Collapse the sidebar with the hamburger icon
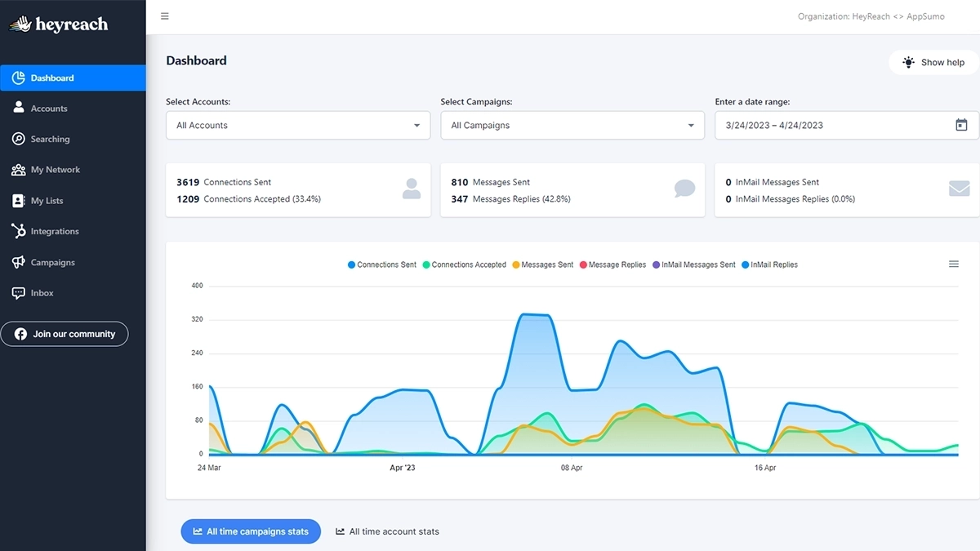Screen dimensions: 980x551 click(164, 16)
